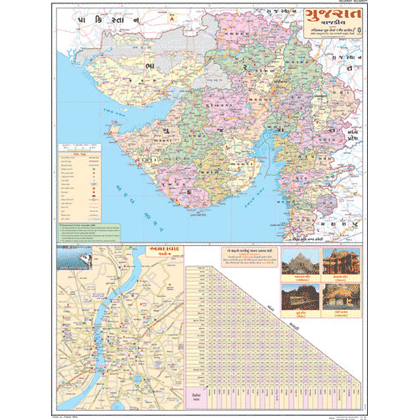Click the red city map title box

pos(164,251)
